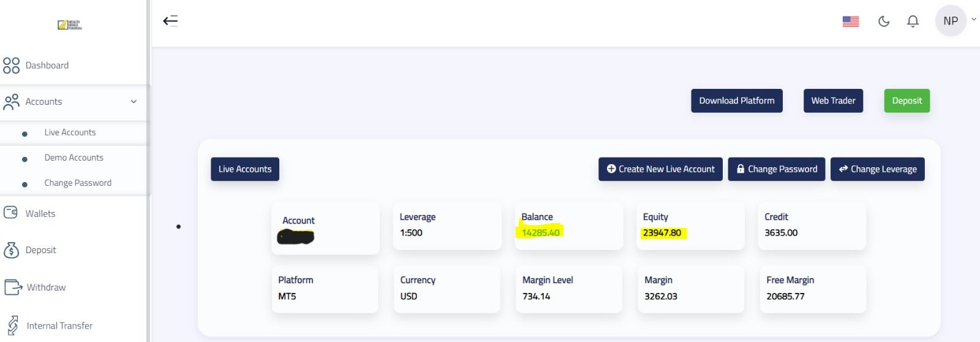
Task: Click the Wealth World Financial logo
Action: [x=70, y=25]
